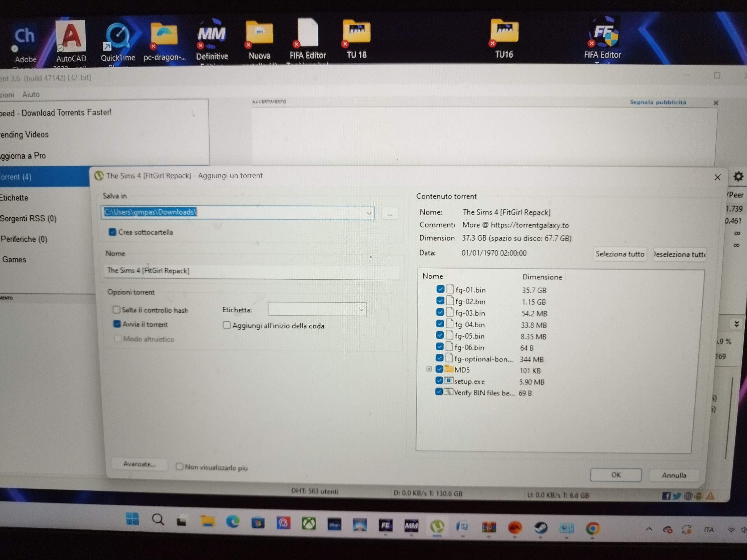This screenshot has height=560, width=747.
Task: Click Seleziona tutto button
Action: point(620,254)
